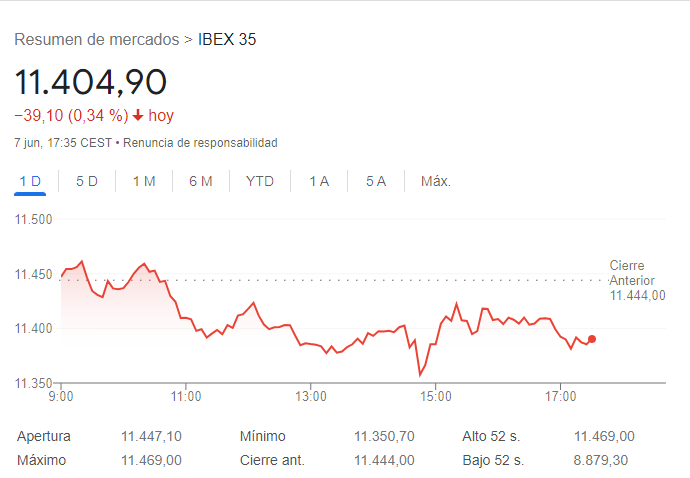
Task: Click the chart's lowest dip before 15:00
Action: (420, 375)
